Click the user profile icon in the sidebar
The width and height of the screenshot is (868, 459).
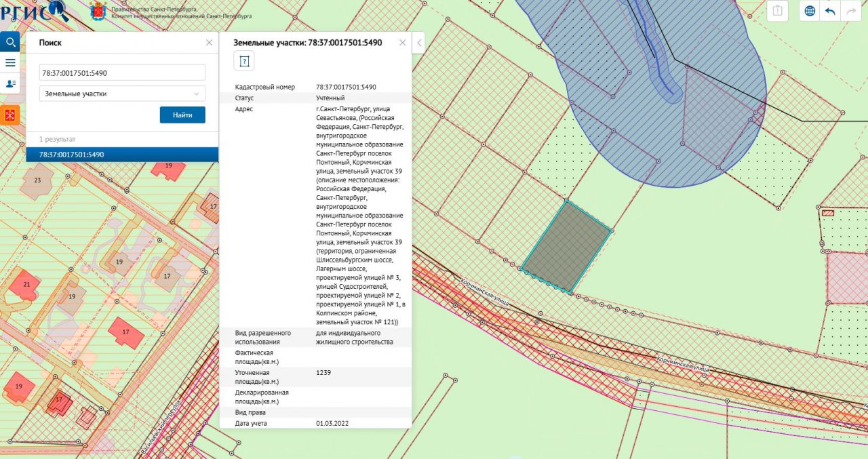coord(10,83)
